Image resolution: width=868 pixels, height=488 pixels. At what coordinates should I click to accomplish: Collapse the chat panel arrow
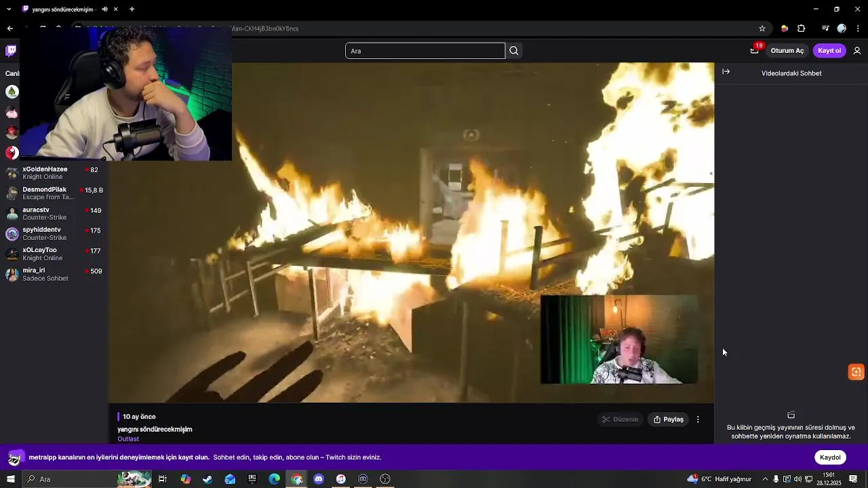pyautogui.click(x=726, y=72)
